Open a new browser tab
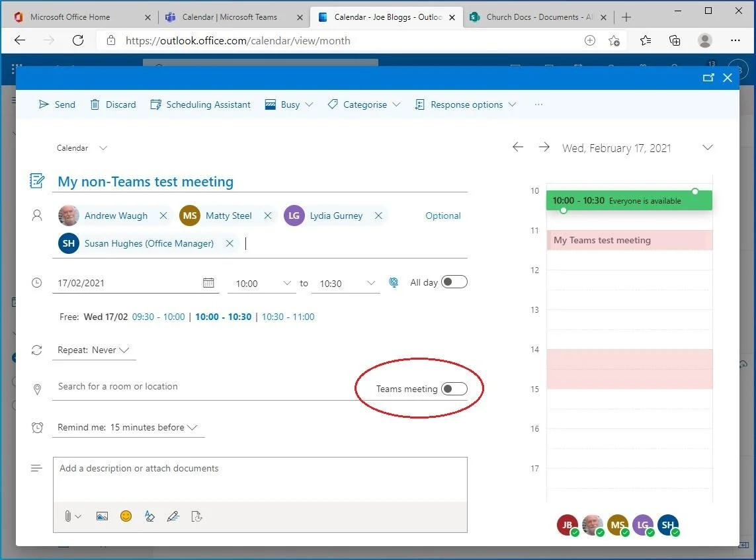Viewport: 756px width, 560px height. coord(626,17)
